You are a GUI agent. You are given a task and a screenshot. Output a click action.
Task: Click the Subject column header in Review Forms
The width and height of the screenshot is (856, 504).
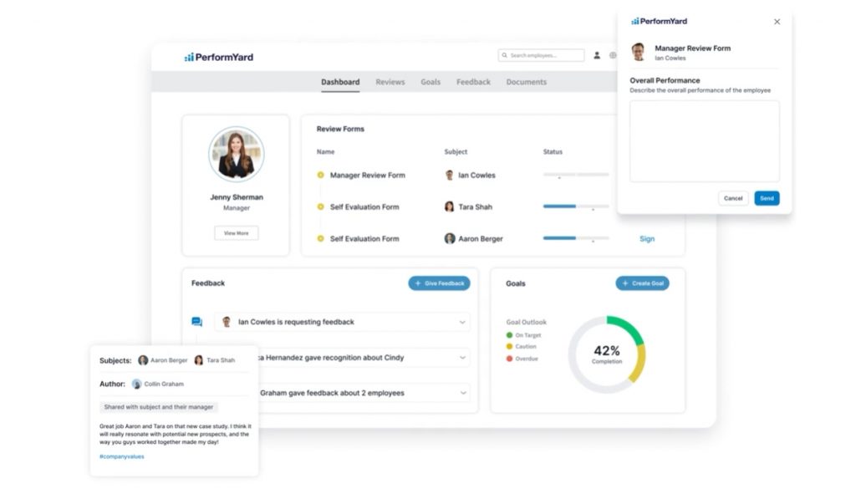pyautogui.click(x=456, y=152)
